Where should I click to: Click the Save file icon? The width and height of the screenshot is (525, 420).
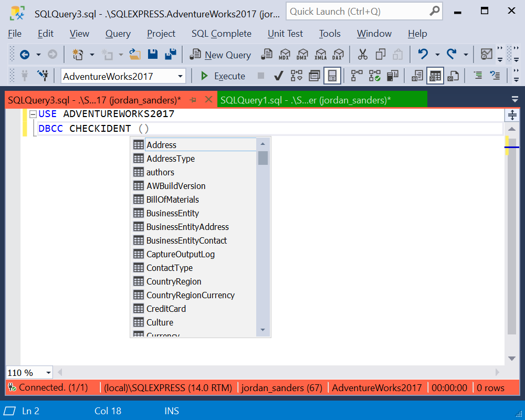pyautogui.click(x=153, y=54)
